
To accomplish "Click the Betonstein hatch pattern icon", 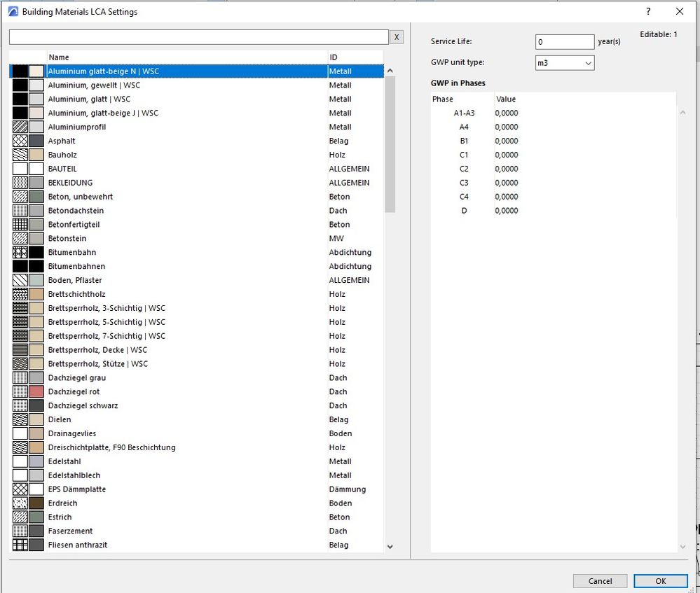I will pos(20,238).
